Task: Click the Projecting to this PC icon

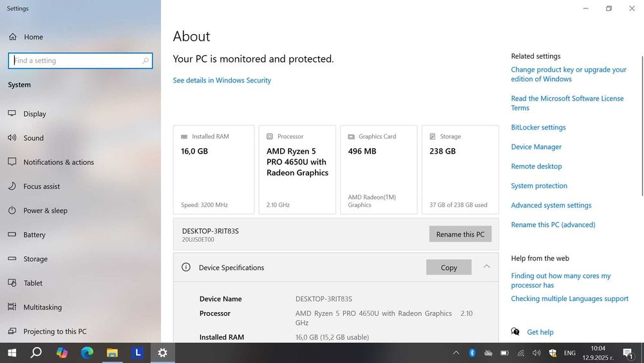Action: click(x=12, y=331)
